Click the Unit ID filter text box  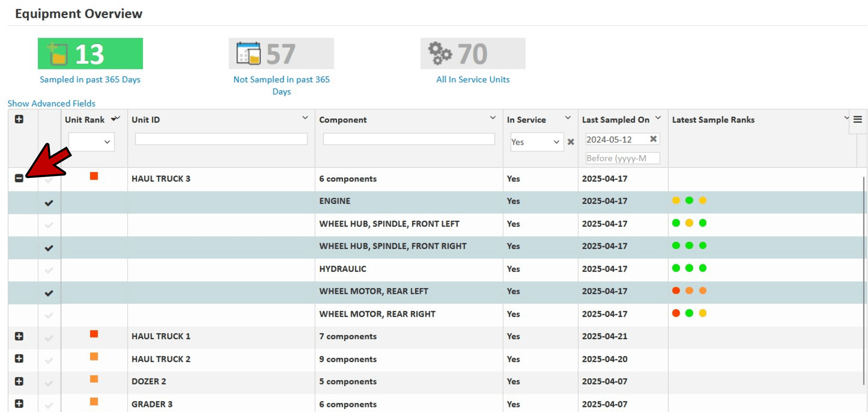[221, 139]
